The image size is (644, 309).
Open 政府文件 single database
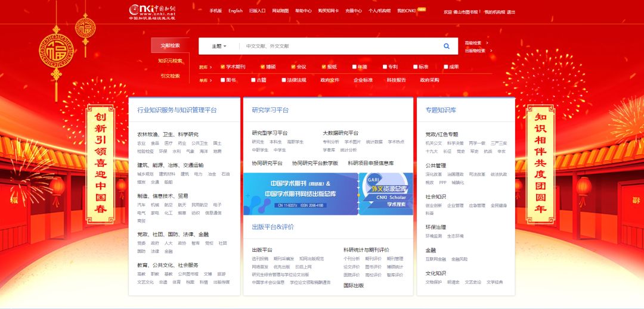[330, 80]
